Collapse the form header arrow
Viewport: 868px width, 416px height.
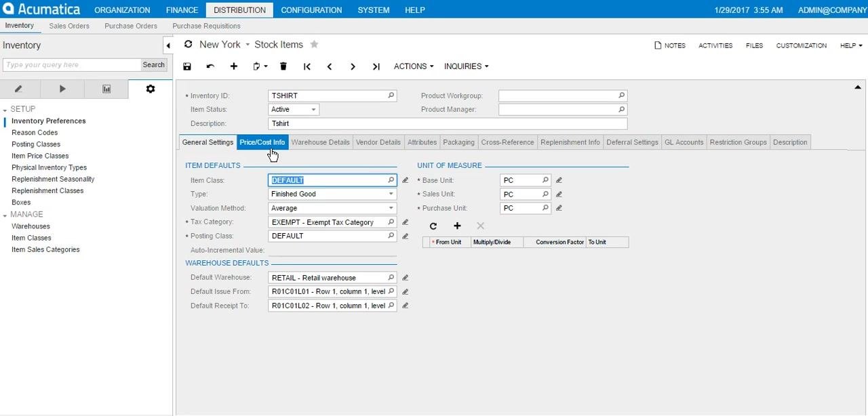point(858,87)
